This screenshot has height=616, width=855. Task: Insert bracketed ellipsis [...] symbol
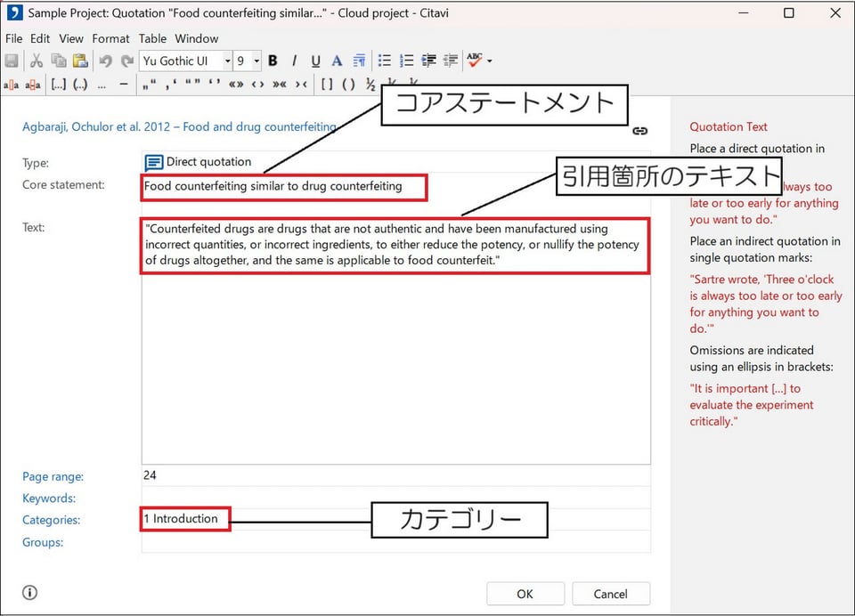coord(58,85)
